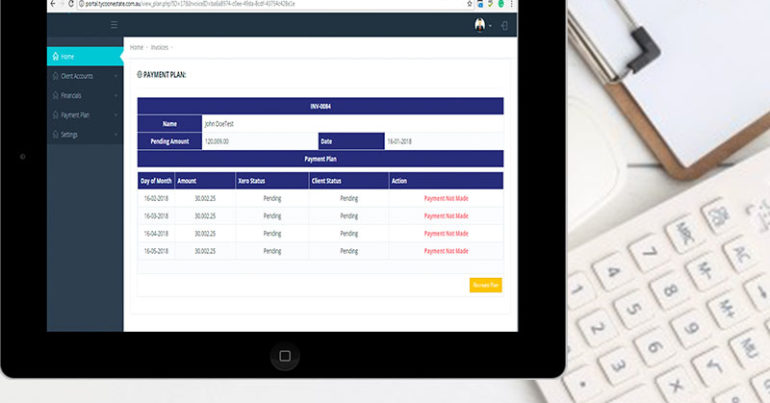770x403 pixels.
Task: Open the Chrome three-dot menu
Action: [x=511, y=3]
